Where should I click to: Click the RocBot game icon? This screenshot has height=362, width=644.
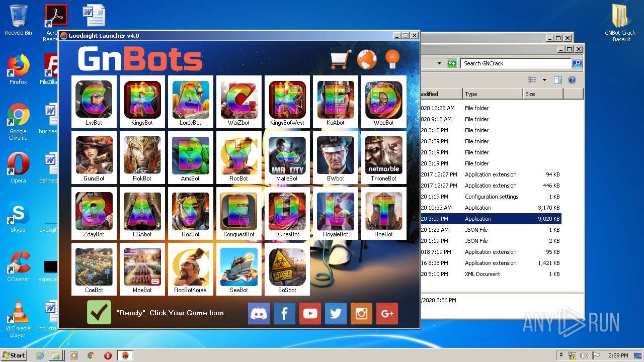239,157
